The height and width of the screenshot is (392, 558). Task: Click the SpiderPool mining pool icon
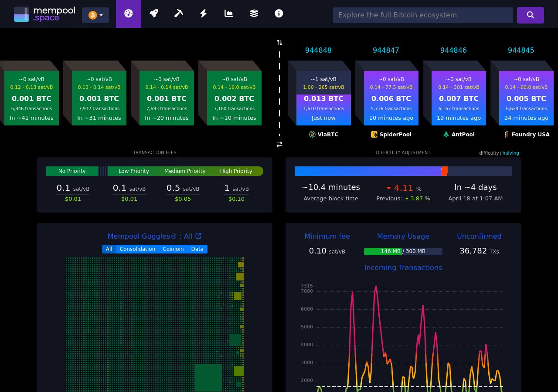click(x=374, y=135)
